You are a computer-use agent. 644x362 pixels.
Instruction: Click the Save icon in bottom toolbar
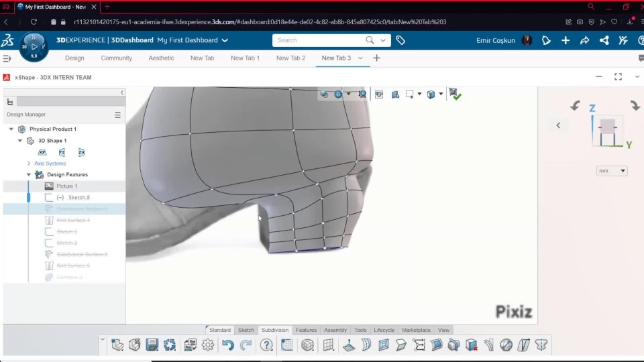(x=152, y=345)
